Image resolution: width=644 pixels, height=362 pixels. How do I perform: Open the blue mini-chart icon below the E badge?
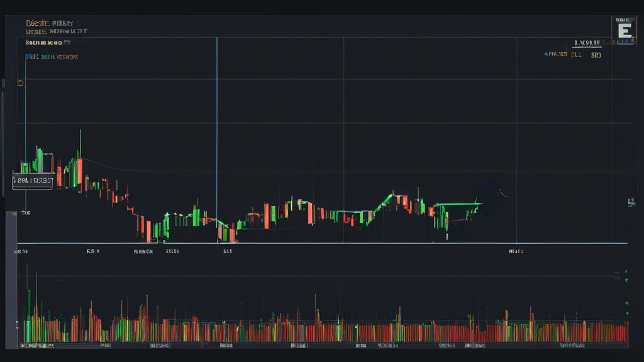point(625,40)
